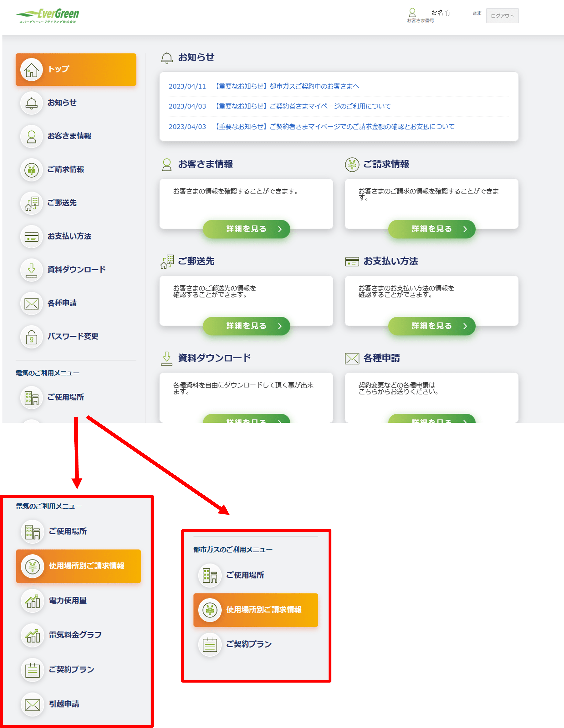The width and height of the screenshot is (564, 728).
Task: Click the bell icon in the お知らせ section heading
Action: [167, 58]
